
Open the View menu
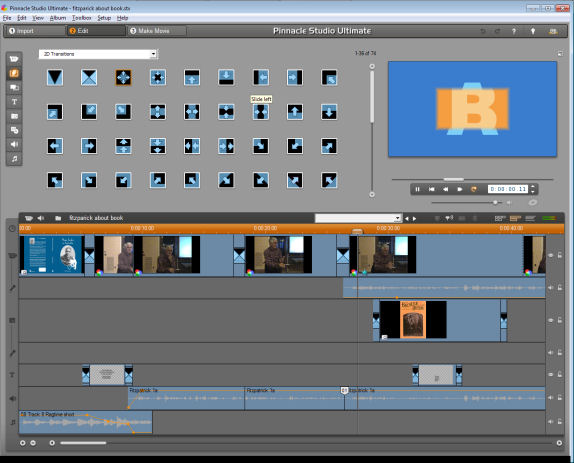coord(38,18)
